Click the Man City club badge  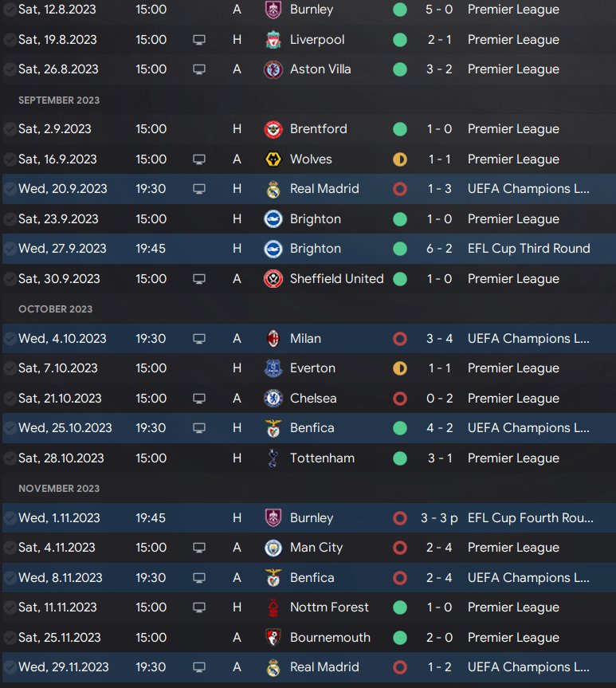(x=273, y=548)
